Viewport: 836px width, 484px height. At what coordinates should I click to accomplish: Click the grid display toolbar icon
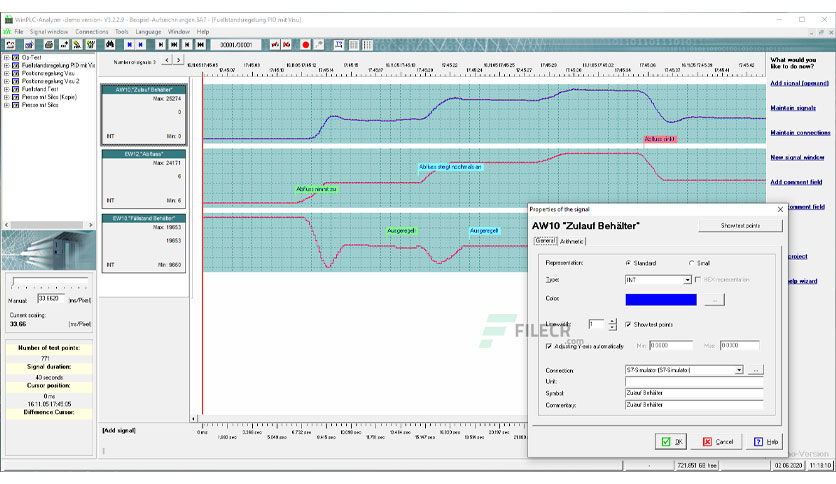click(353, 45)
